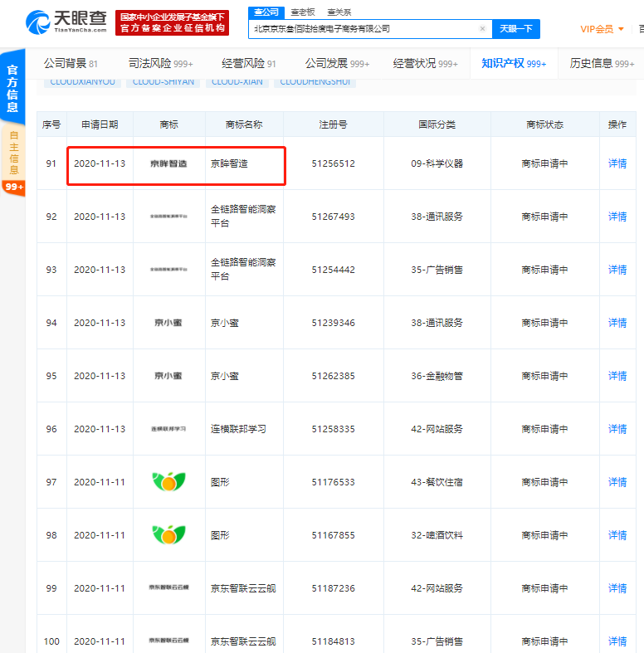Open the 司法风险 tab
Viewport: 644px width, 653px height.
[x=161, y=63]
